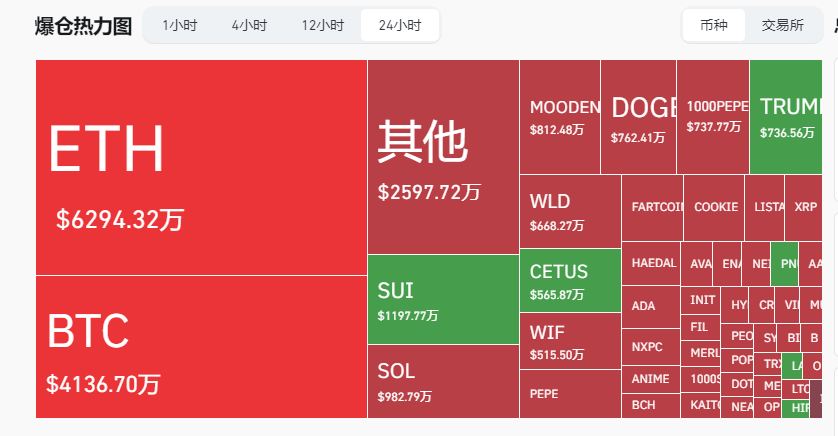Click the WIF liquidation tile
Viewport: 838px width, 436px height.
[570, 341]
